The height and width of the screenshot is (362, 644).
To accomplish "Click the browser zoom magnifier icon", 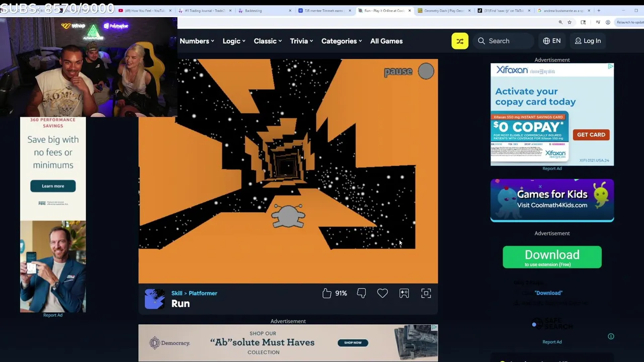I will pos(560,22).
